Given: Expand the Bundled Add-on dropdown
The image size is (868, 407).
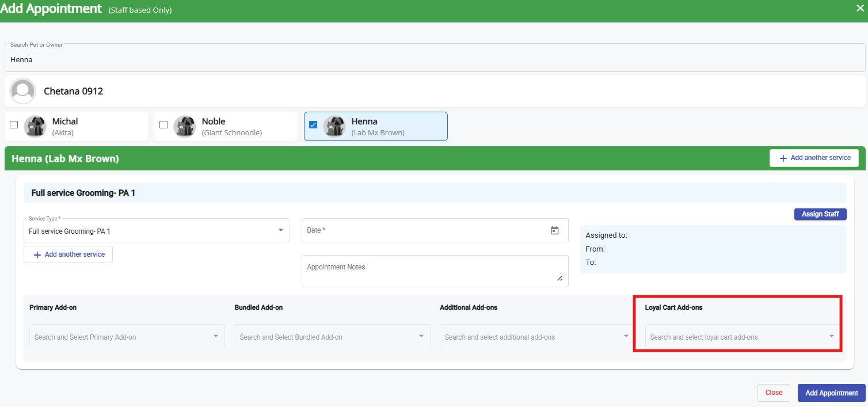Looking at the screenshot, I should [332, 337].
